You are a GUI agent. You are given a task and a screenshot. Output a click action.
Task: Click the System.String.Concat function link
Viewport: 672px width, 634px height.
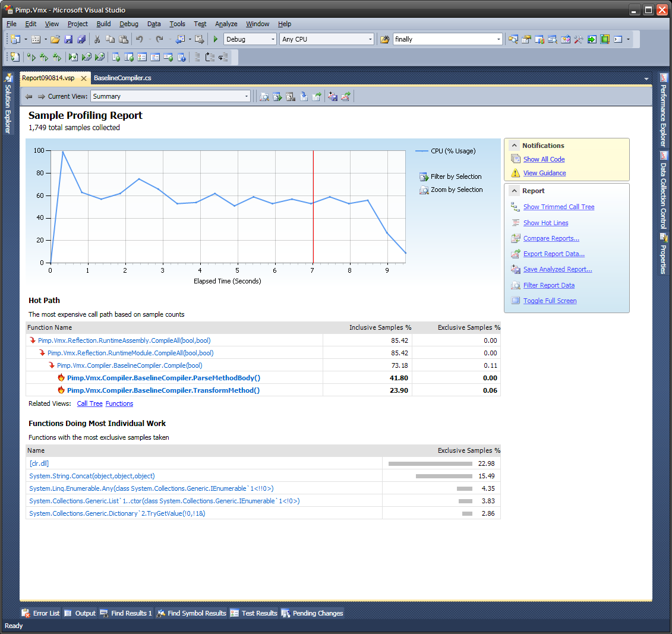click(x=92, y=477)
